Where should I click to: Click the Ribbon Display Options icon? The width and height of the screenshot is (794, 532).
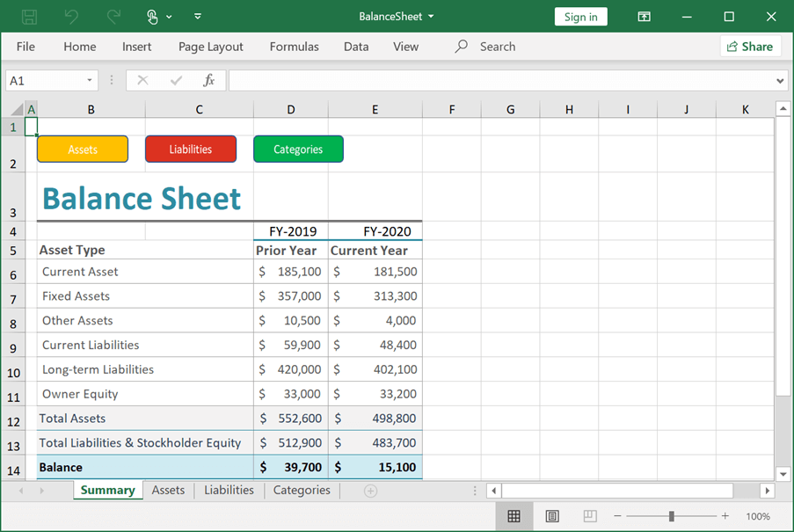(645, 17)
